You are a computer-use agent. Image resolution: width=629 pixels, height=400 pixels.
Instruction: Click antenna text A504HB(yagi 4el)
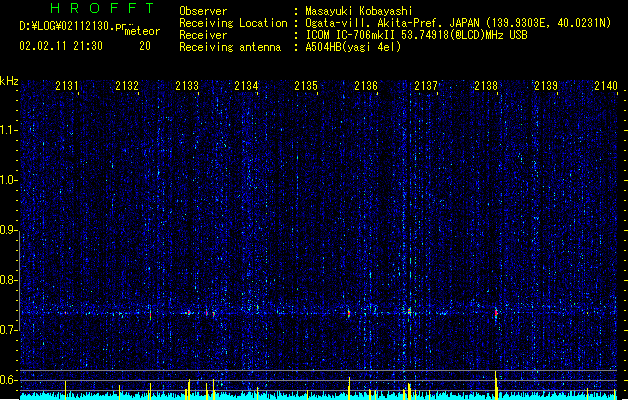(353, 47)
